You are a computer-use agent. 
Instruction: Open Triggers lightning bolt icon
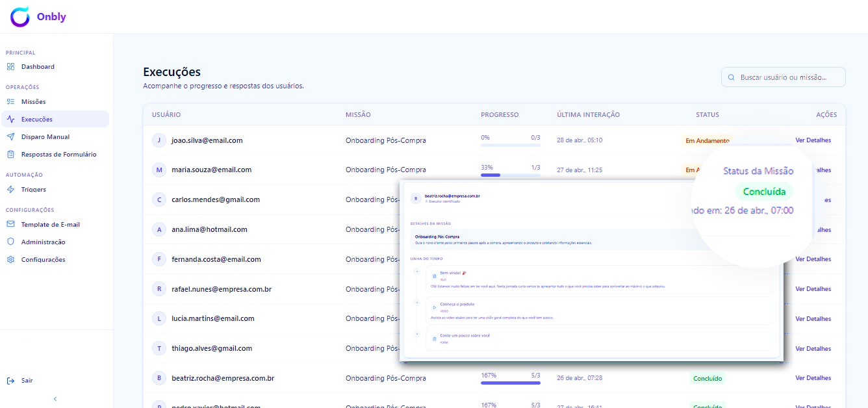[10, 190]
